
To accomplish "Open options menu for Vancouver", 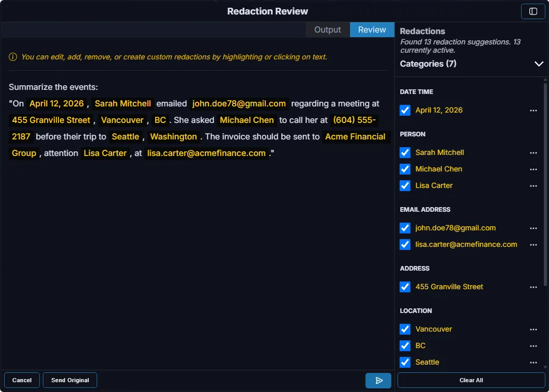I will (x=533, y=330).
